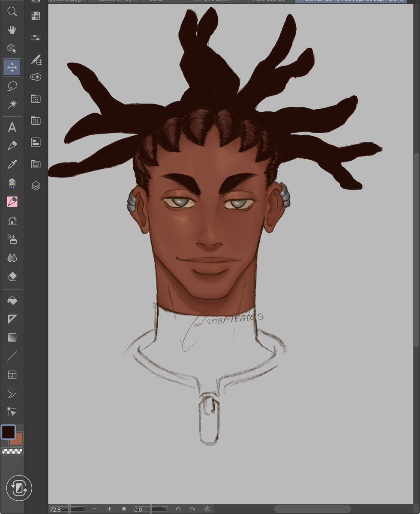Image resolution: width=420 pixels, height=514 pixels.
Task: Select the Text tool
Action: point(12,127)
